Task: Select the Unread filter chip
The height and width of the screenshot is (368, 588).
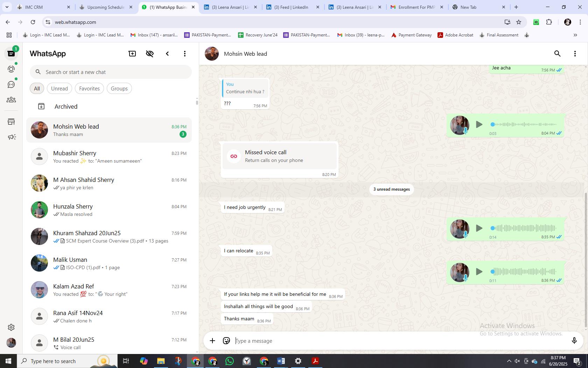Action: [x=59, y=88]
